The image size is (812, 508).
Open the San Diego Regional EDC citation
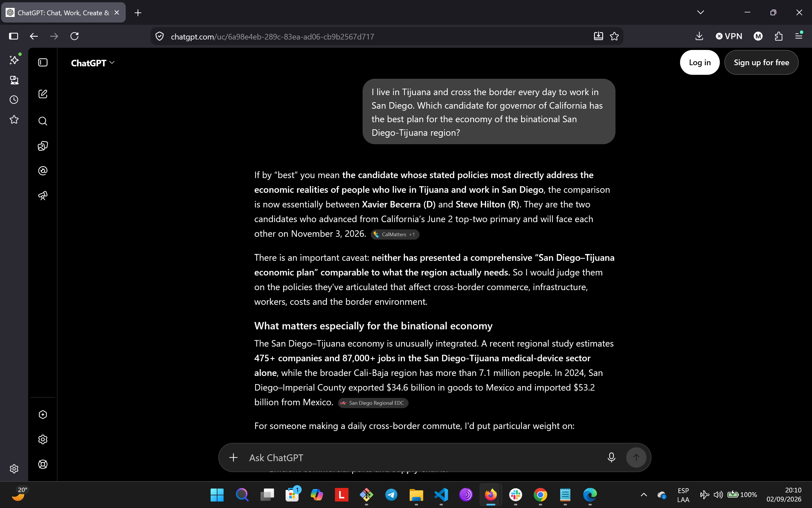coord(373,403)
